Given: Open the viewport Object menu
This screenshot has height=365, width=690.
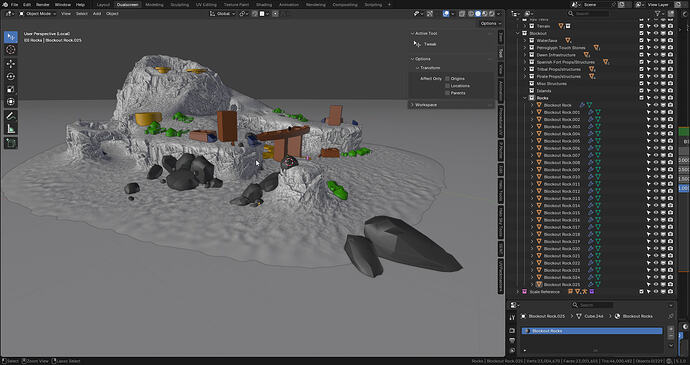Looking at the screenshot, I should (x=112, y=14).
